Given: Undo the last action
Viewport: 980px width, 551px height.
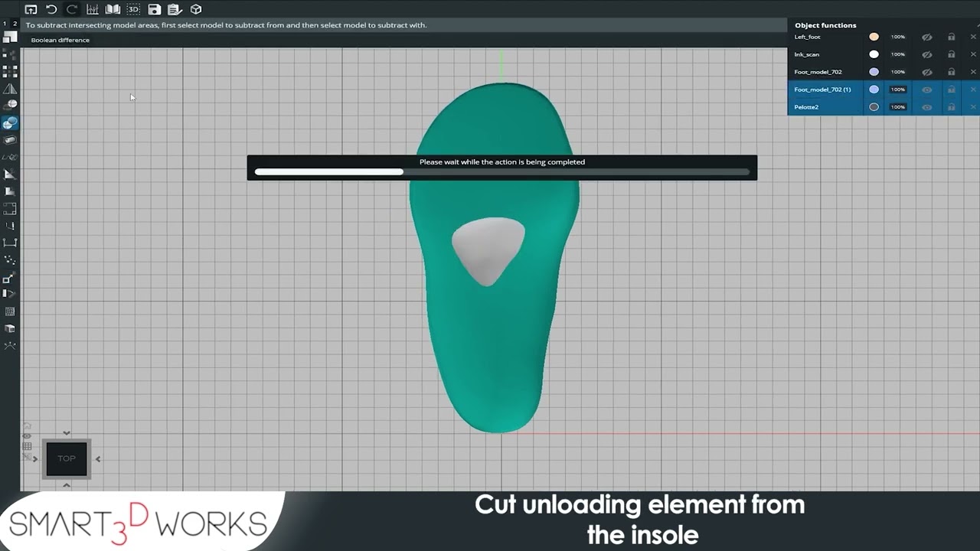Looking at the screenshot, I should click(51, 10).
